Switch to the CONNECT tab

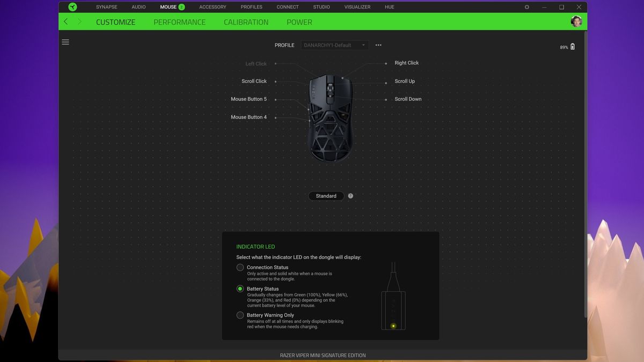tap(288, 7)
